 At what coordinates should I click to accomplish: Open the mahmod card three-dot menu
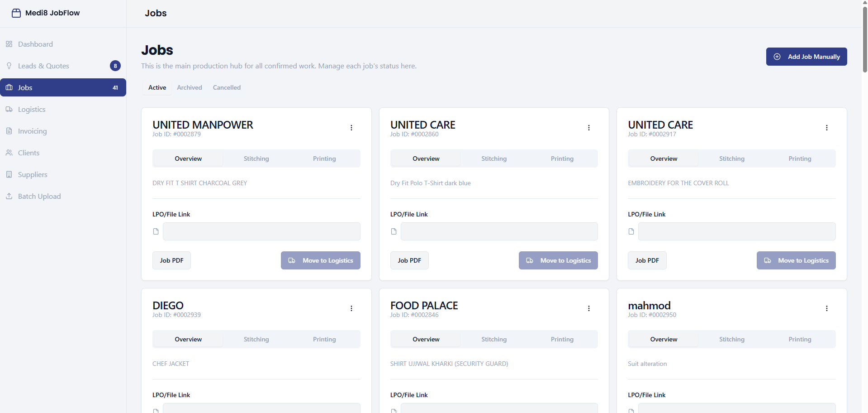[x=827, y=308]
